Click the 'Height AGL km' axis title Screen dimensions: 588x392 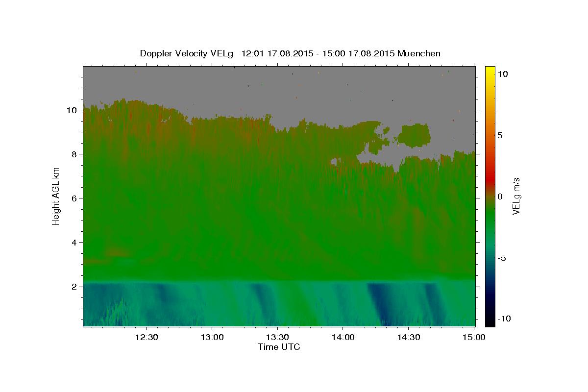[x=56, y=196]
